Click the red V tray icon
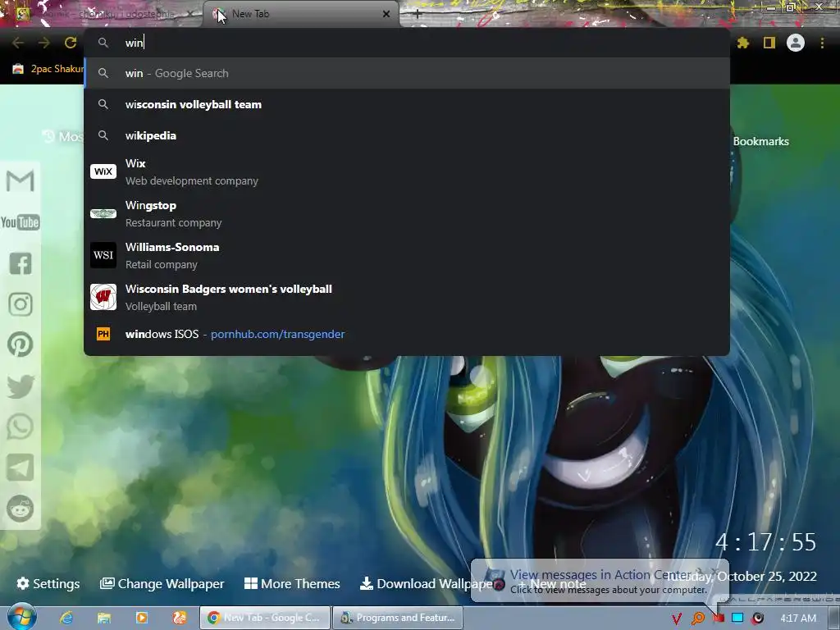 pos(677,619)
